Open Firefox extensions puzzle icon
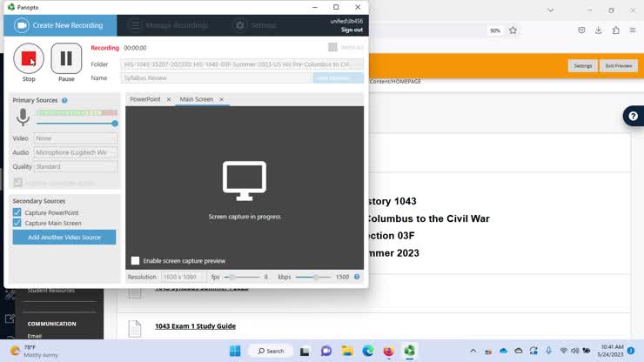The width and height of the screenshot is (644, 362). coord(615,30)
